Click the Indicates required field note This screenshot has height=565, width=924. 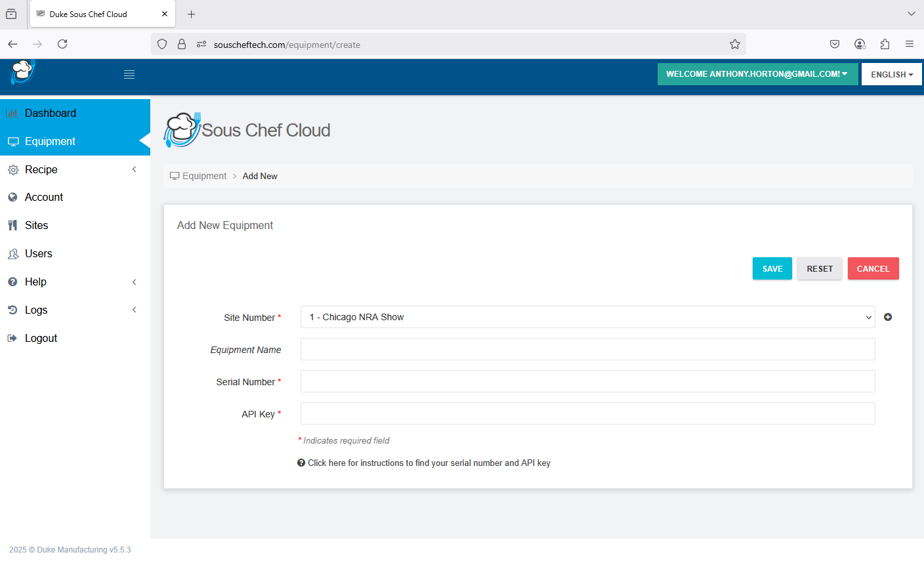click(344, 440)
